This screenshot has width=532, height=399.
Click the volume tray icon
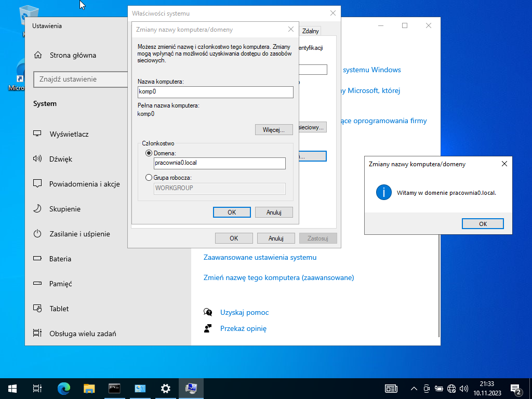(x=463, y=389)
